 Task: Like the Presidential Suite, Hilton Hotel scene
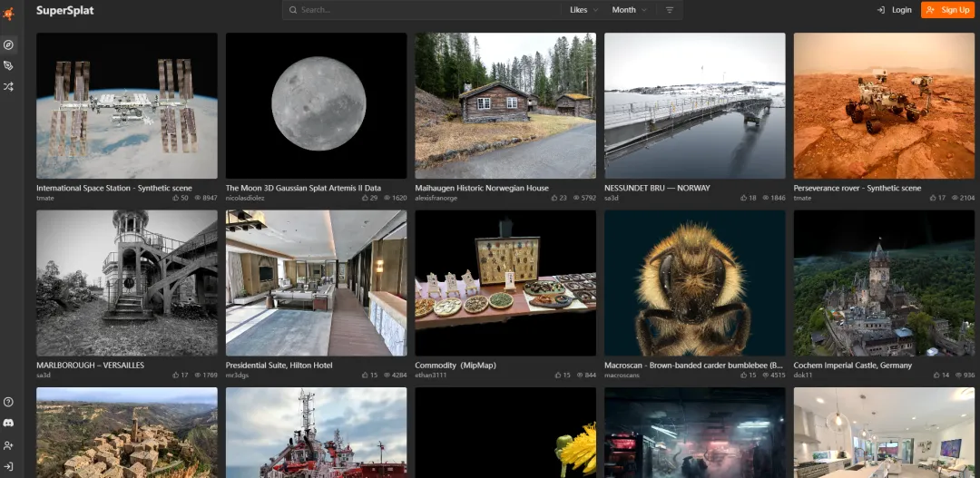pyautogui.click(x=365, y=375)
